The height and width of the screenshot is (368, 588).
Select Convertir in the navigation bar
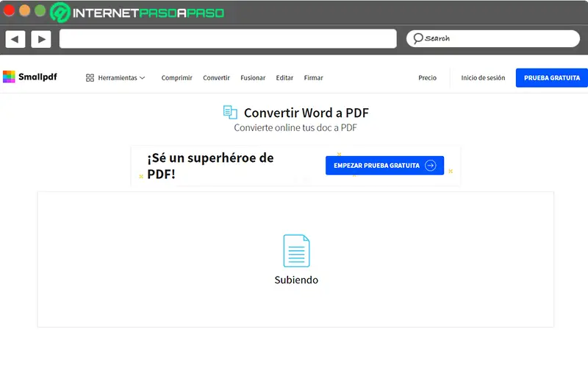click(216, 78)
